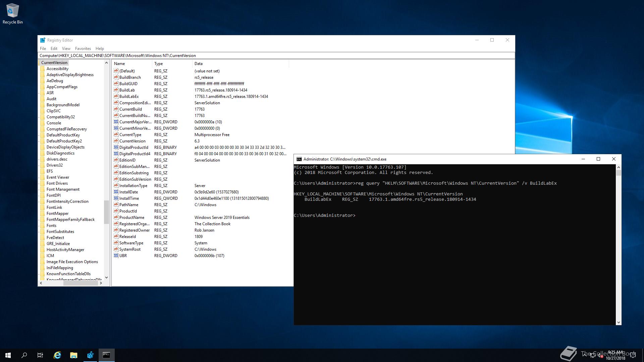Open File Explorer from the taskbar
The width and height of the screenshot is (644, 362).
pos(74,355)
